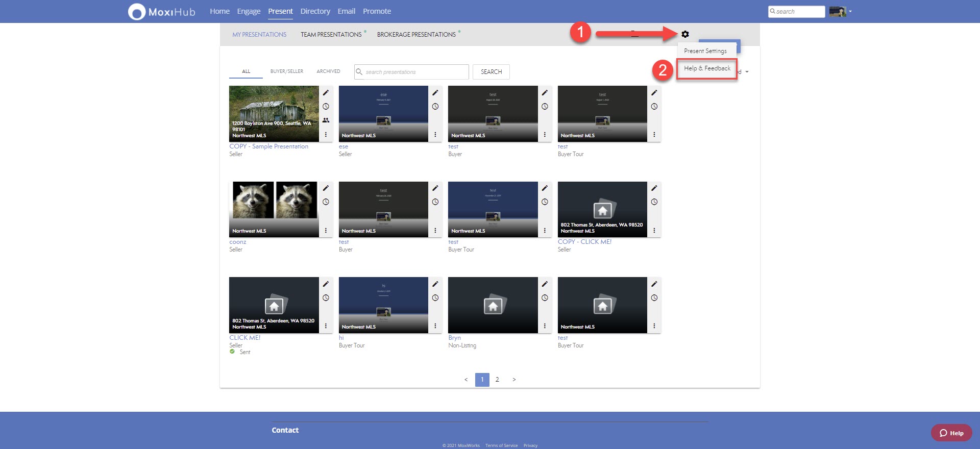Open the three-dot menu for the Bryn presentation

(x=545, y=326)
